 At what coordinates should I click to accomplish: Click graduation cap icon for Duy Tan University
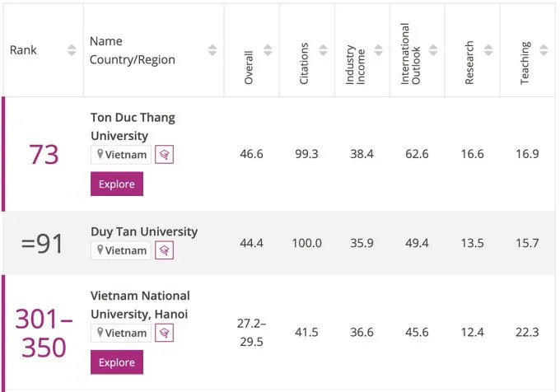164,250
